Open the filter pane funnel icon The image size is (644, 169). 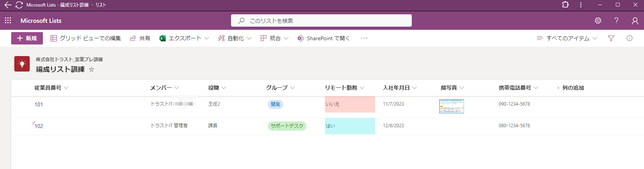point(611,38)
